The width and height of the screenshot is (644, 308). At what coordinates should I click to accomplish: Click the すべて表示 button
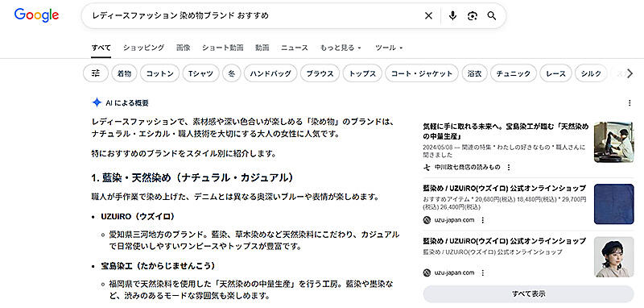click(x=529, y=294)
